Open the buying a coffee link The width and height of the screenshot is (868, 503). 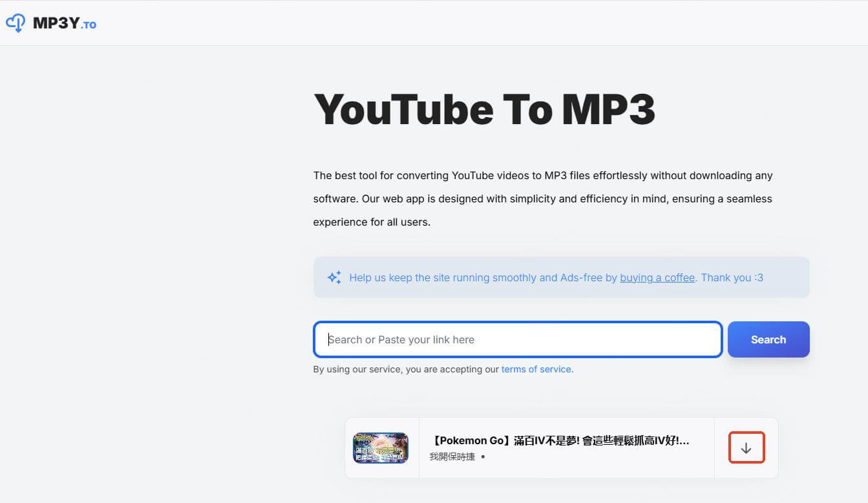click(x=657, y=277)
